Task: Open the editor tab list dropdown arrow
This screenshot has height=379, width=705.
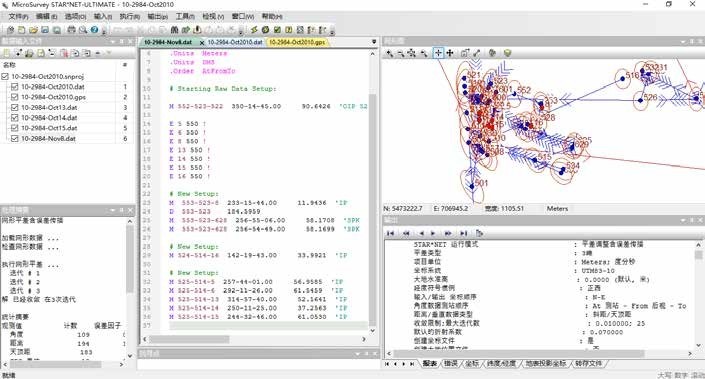Action: coord(374,42)
